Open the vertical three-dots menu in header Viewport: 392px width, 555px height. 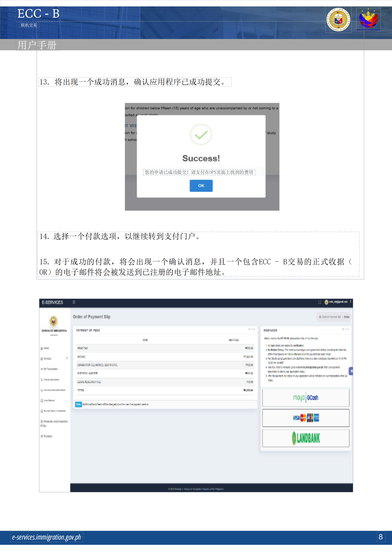[x=351, y=302]
